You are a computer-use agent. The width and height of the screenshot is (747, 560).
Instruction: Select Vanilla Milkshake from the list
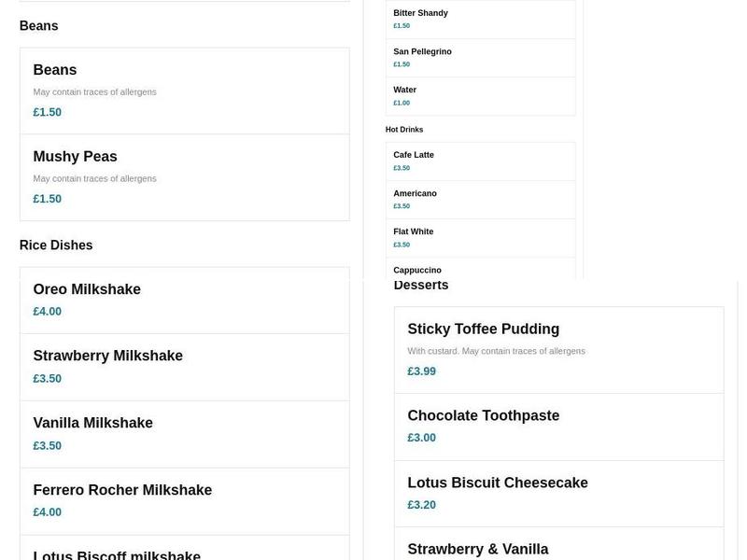coord(184,434)
